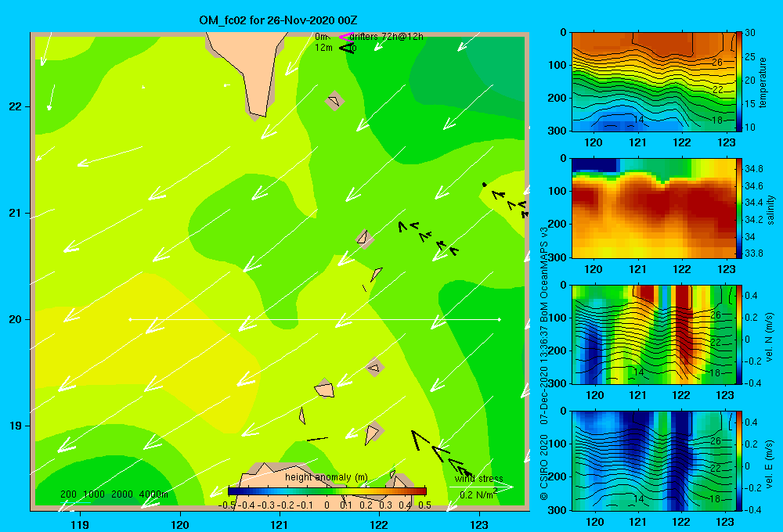This screenshot has width=783, height=532.
Task: Click the 100 depth tick on temperature panel
Action: (556, 65)
